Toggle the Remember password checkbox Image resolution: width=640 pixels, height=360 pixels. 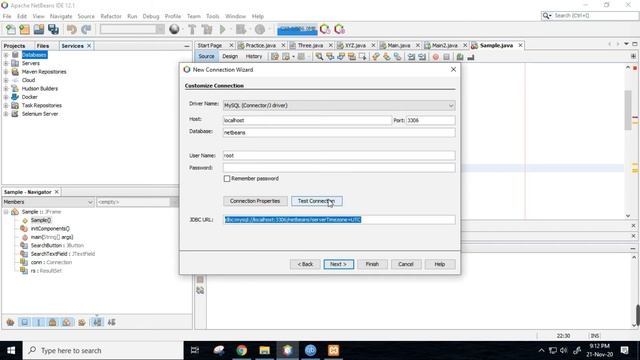click(227, 178)
